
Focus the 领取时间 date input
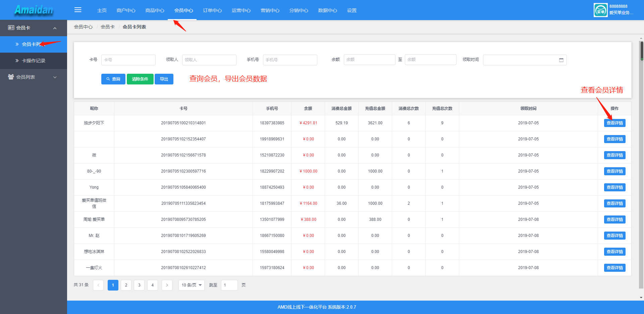click(x=525, y=60)
